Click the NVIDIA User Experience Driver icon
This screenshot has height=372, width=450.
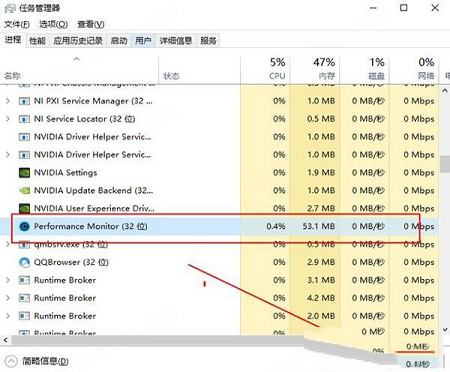pyautogui.click(x=24, y=209)
